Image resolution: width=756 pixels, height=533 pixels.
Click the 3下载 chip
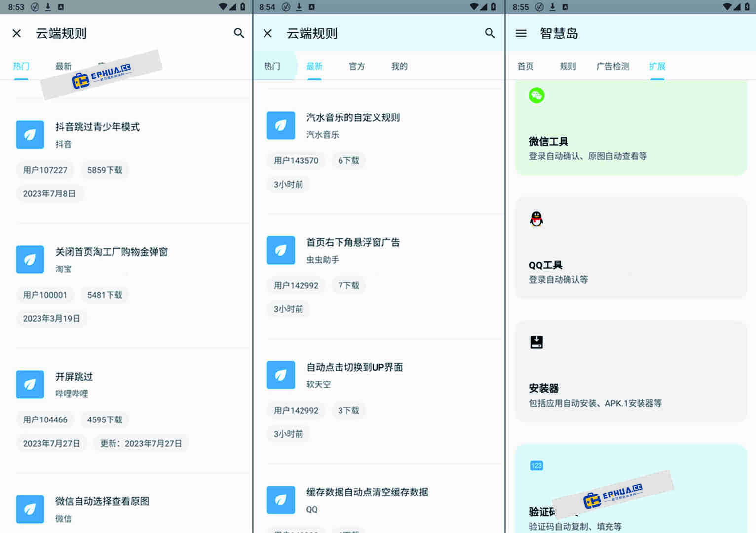click(x=348, y=410)
